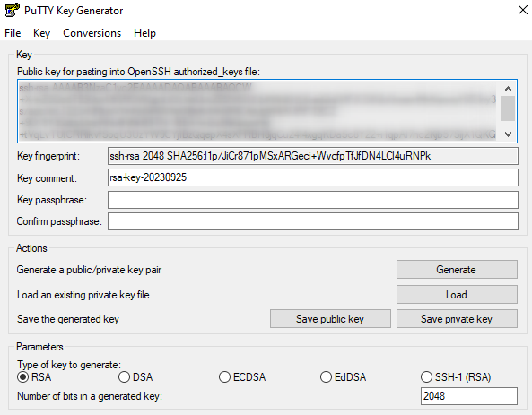Click the Generate button
This screenshot has width=532, height=415.
click(x=457, y=270)
